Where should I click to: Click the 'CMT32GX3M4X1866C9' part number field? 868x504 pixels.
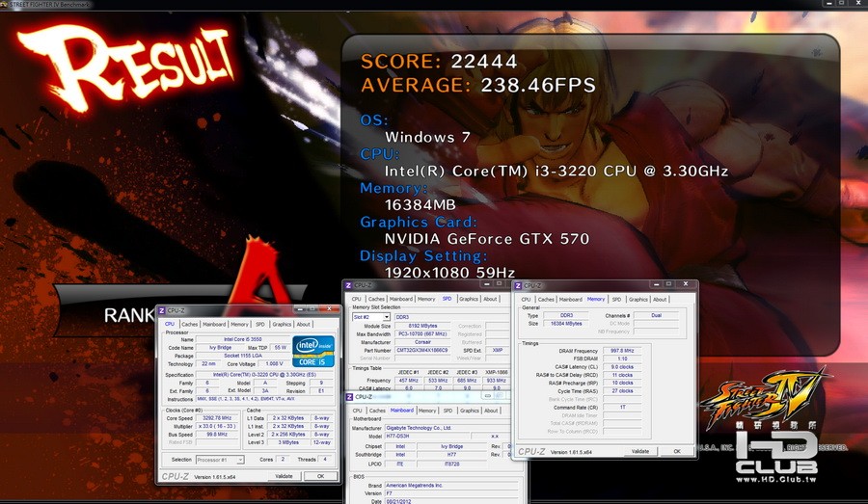pos(422,350)
